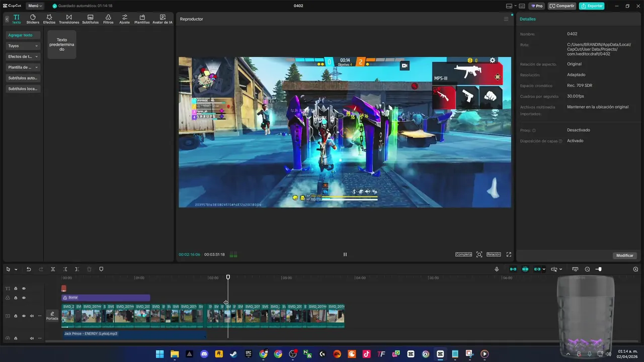Open the Subtítulos tab

click(91, 19)
